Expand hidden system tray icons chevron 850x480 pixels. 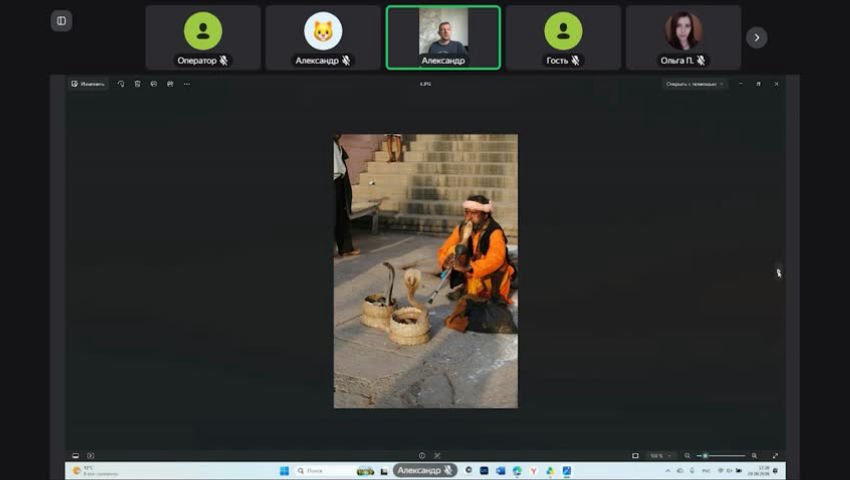click(x=668, y=471)
